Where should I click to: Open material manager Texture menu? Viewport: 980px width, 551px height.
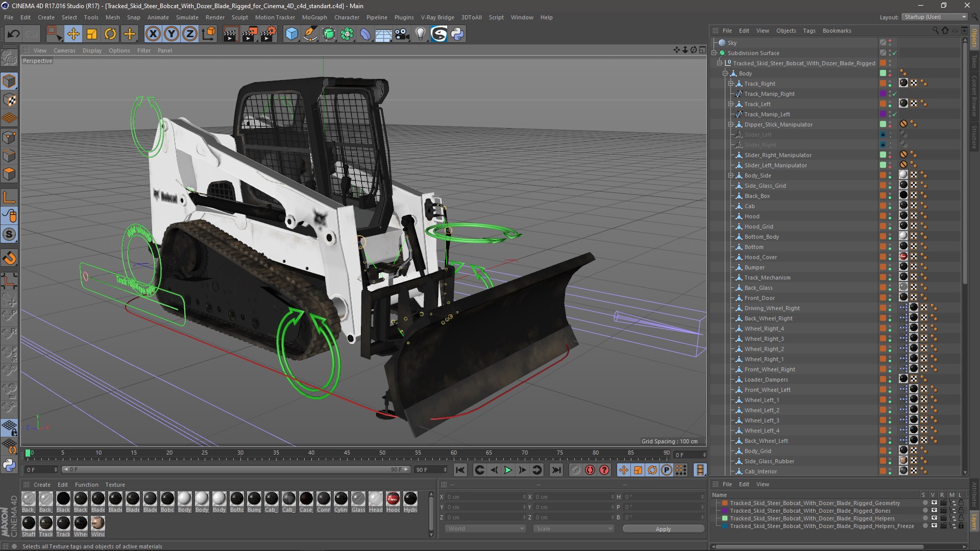point(115,485)
